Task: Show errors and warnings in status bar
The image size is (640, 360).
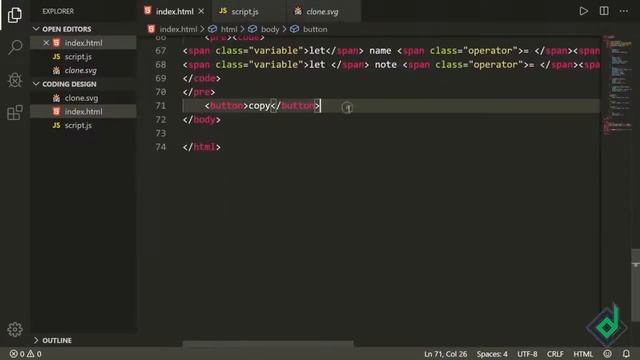Action: [25, 354]
